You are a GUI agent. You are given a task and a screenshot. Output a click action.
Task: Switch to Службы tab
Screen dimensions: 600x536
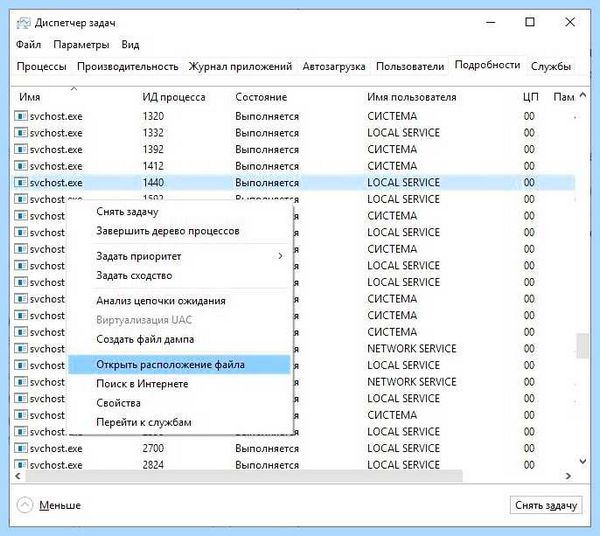coord(551,67)
